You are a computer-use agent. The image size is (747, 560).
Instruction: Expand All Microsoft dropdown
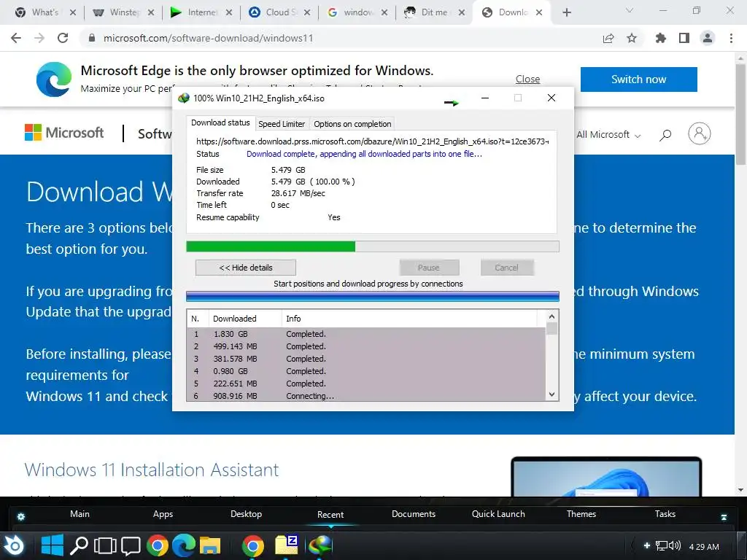pos(608,135)
